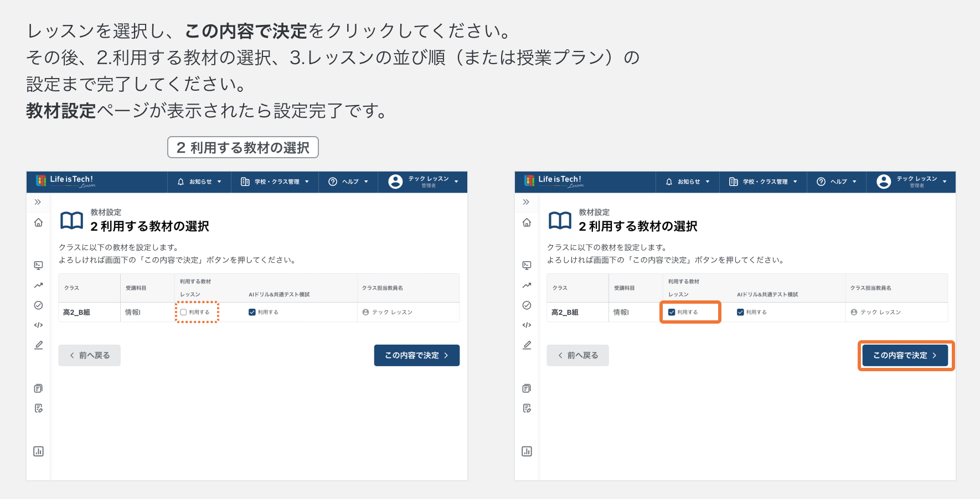
Task: Select the presentation screen icon in left sidebar
Action: coord(38,266)
